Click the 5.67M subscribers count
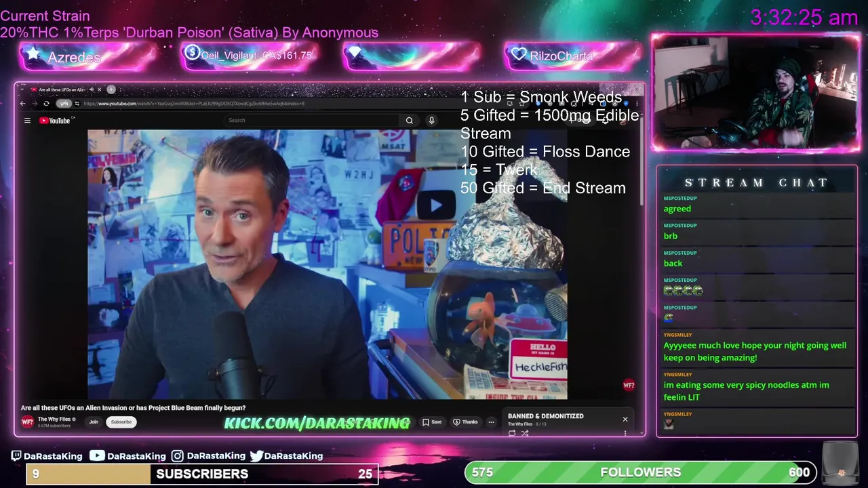Viewport: 868px width, 488px height. pos(54,426)
